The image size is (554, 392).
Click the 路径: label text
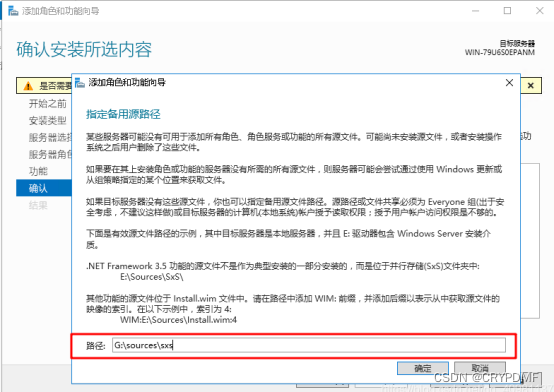(x=96, y=346)
